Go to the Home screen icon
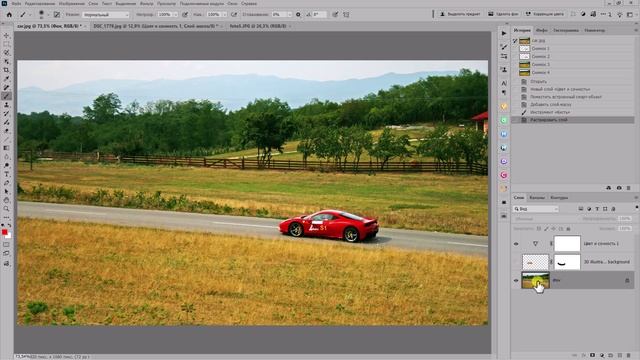 9,14
